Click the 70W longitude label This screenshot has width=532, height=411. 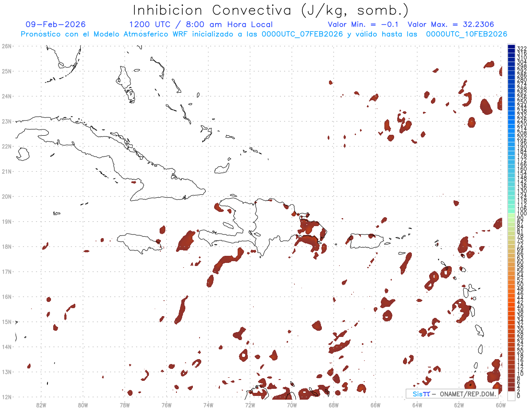click(x=292, y=404)
